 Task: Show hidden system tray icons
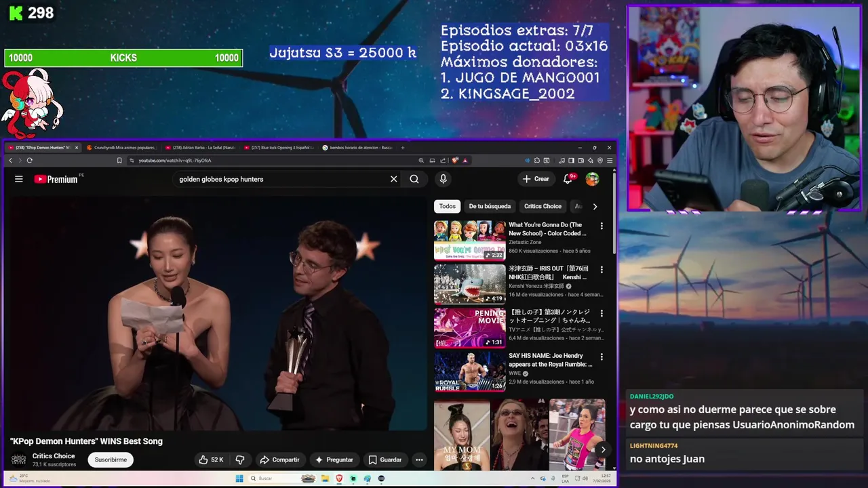coord(532,479)
